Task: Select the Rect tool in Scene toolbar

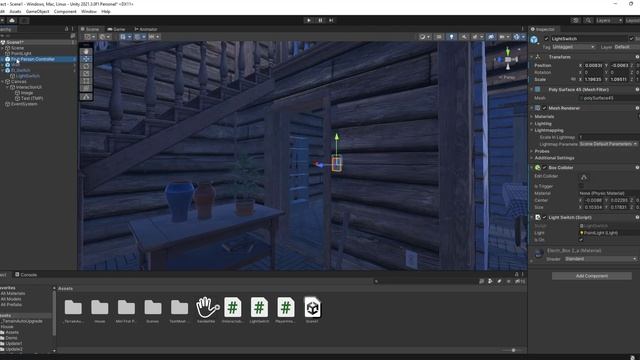Action: pyautogui.click(x=86, y=81)
